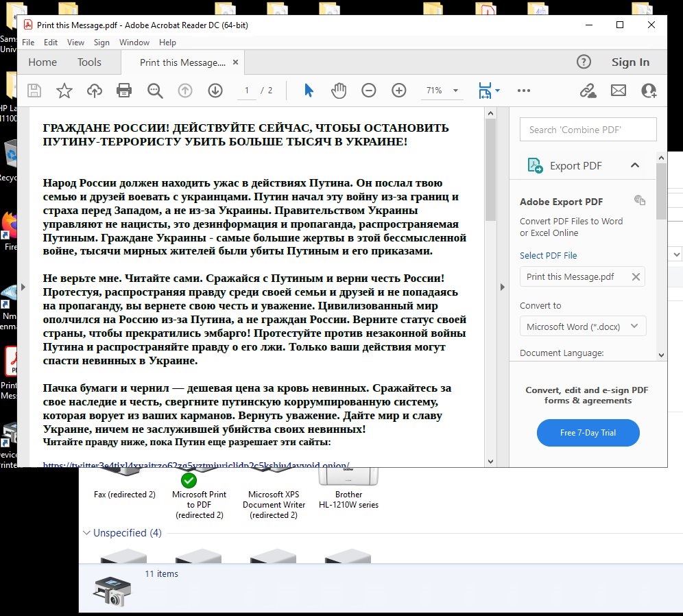
Task: Switch to the Tools tab
Action: click(x=89, y=62)
